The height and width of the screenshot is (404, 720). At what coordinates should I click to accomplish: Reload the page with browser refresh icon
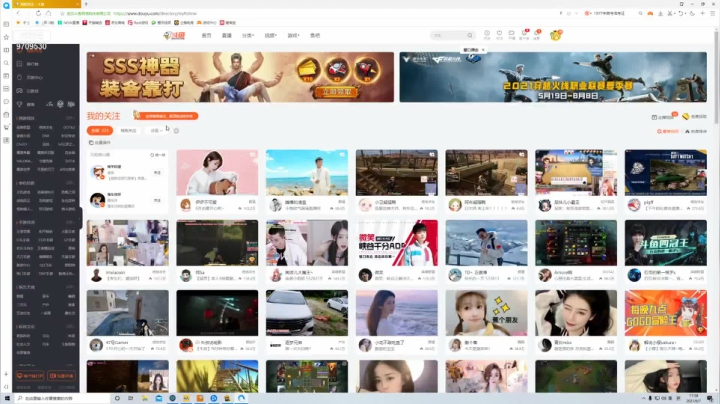(x=38, y=13)
